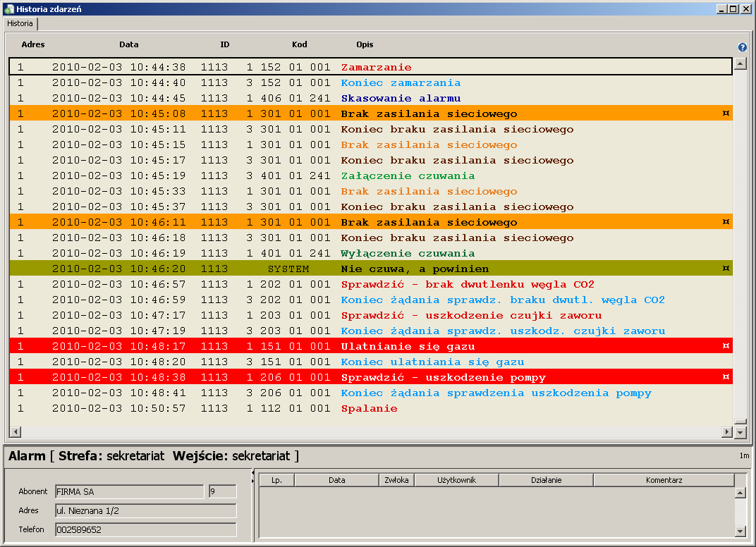Click the Zwłoka column header
This screenshot has width=756, height=547.
point(396,480)
